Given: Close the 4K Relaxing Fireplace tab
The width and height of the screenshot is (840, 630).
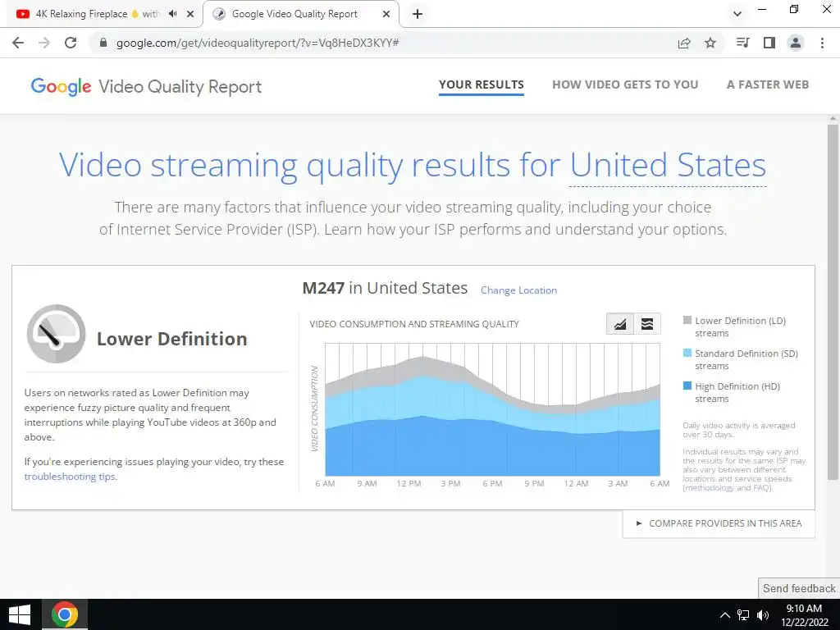Looking at the screenshot, I should pos(190,14).
